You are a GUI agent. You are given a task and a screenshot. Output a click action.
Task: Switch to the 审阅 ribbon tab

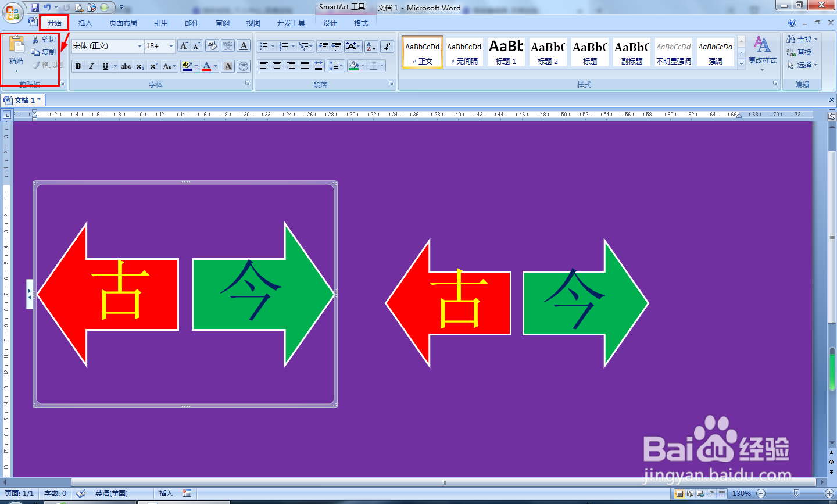pyautogui.click(x=223, y=23)
